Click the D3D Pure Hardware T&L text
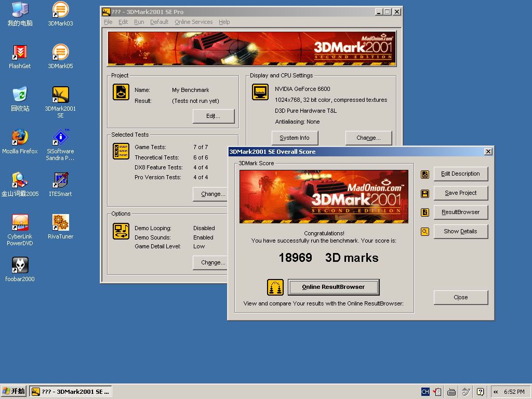This screenshot has width=532, height=399. (x=305, y=111)
